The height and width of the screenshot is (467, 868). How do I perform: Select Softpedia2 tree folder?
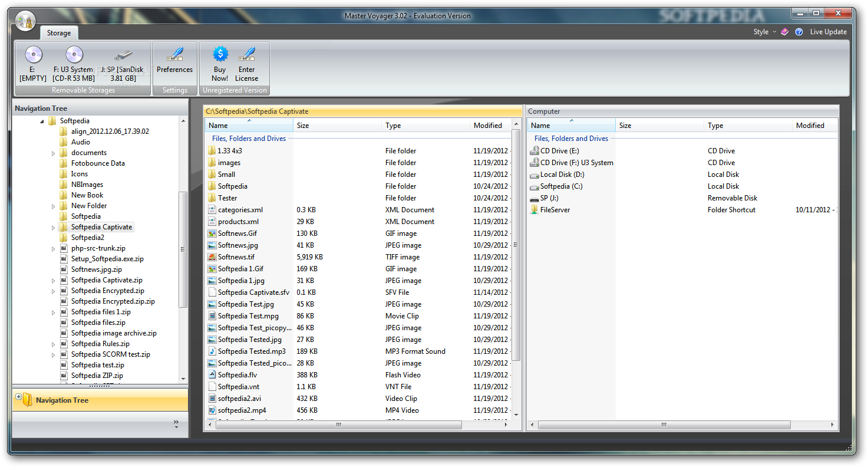[x=88, y=238]
